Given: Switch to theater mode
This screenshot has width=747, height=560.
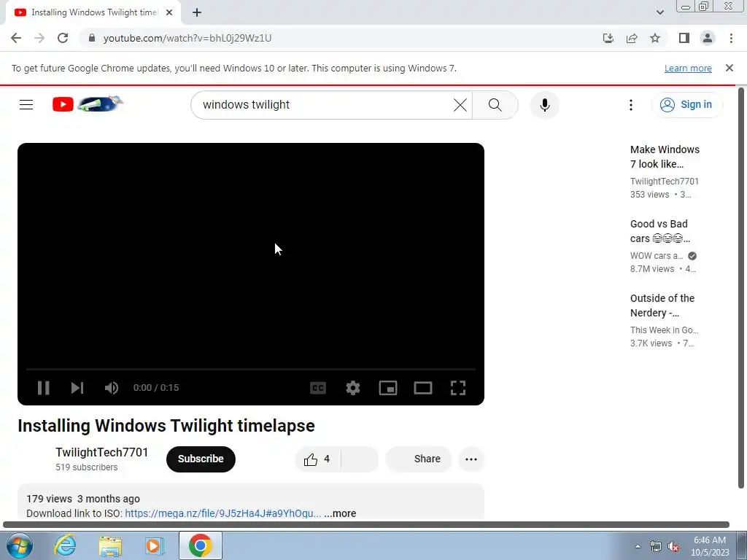Looking at the screenshot, I should pos(423,388).
